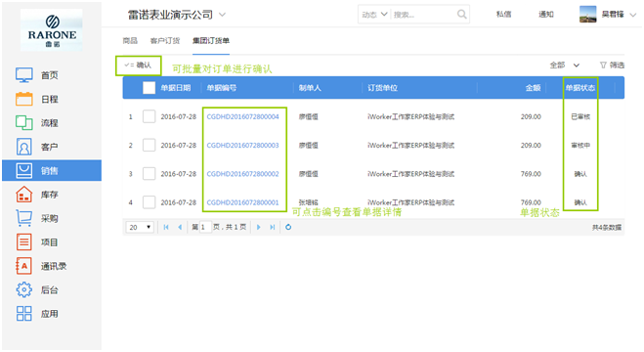This screenshot has width=644, height=352.
Task: Open order CGDHD2016072800004 details
Action: tap(242, 116)
